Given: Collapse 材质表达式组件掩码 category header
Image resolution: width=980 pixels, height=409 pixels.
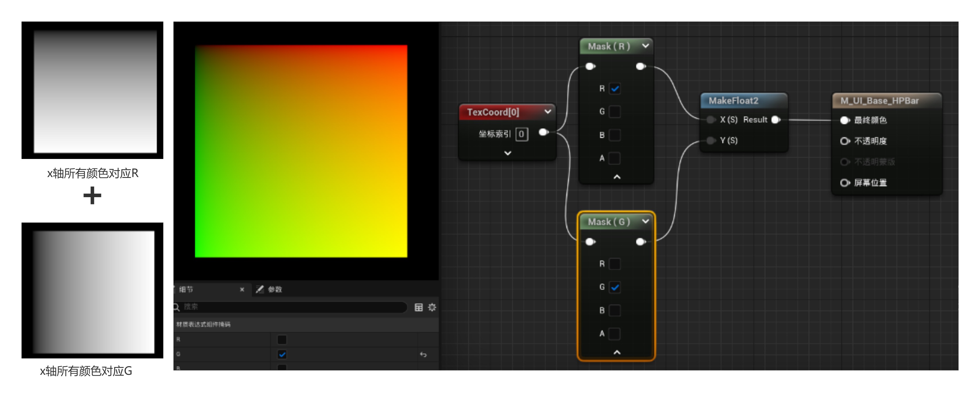Looking at the screenshot, I should pyautogui.click(x=306, y=324).
